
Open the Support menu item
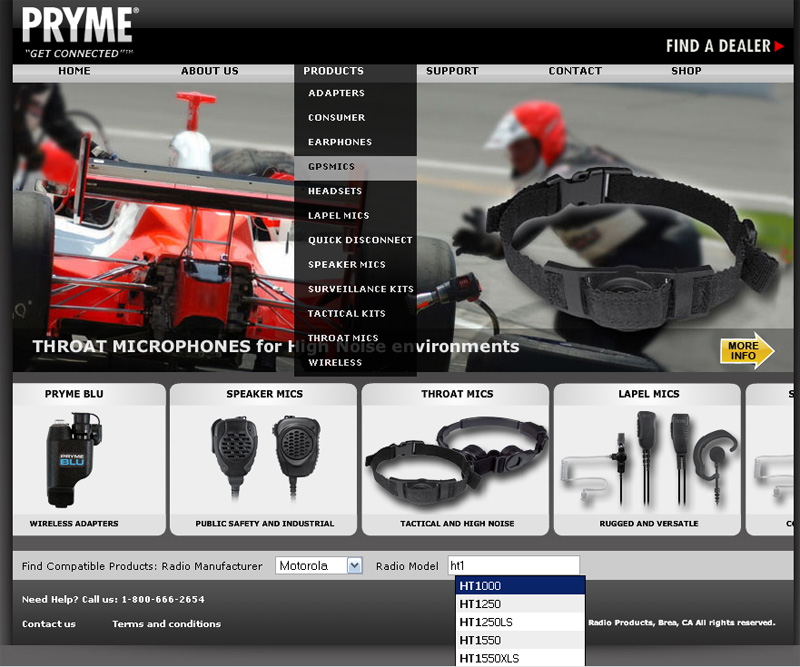pyautogui.click(x=452, y=71)
